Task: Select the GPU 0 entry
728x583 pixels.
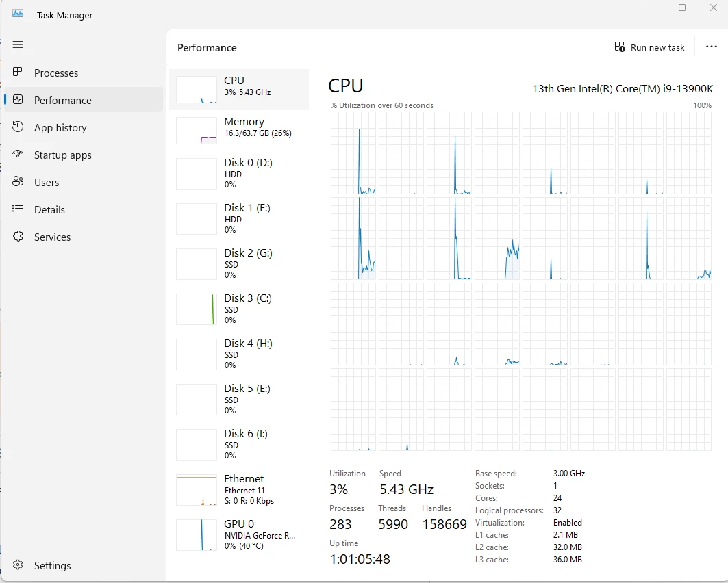Action: tap(238, 534)
